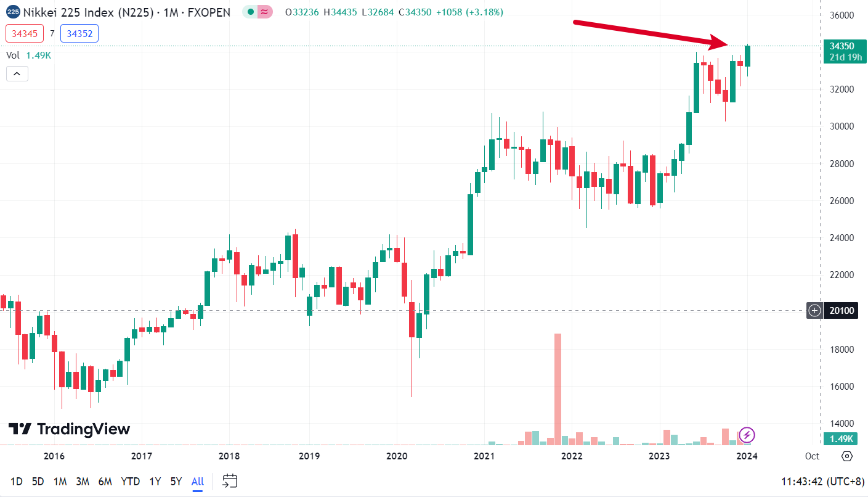Open the Go to date calendar icon

(x=230, y=481)
